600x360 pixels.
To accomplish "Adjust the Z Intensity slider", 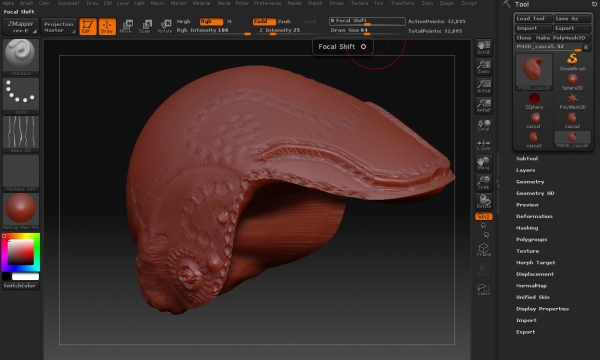I will click(290, 31).
